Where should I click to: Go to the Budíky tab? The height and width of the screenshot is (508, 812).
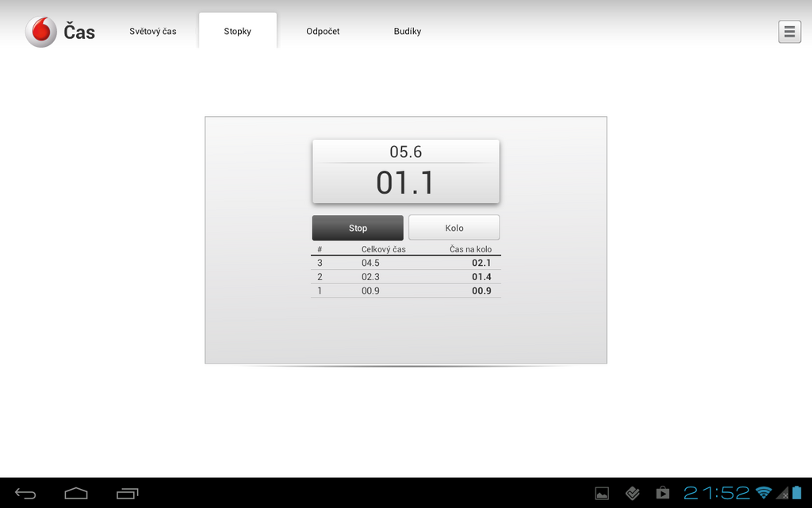[x=408, y=32]
